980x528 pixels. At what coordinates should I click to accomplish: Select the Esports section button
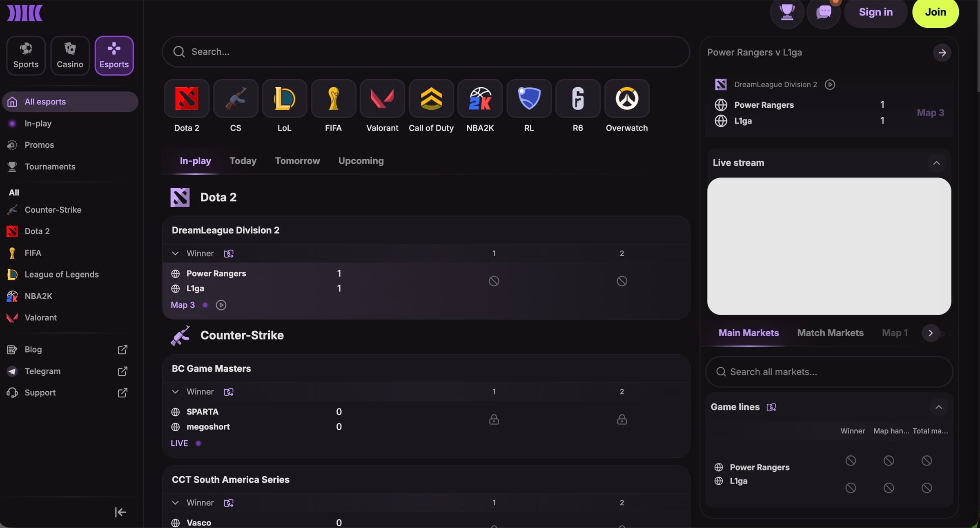114,55
